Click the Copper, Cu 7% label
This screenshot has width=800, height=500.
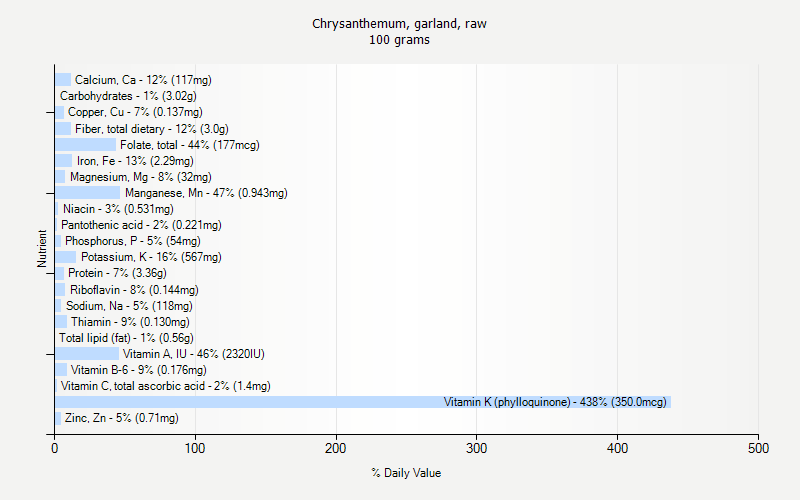click(135, 112)
